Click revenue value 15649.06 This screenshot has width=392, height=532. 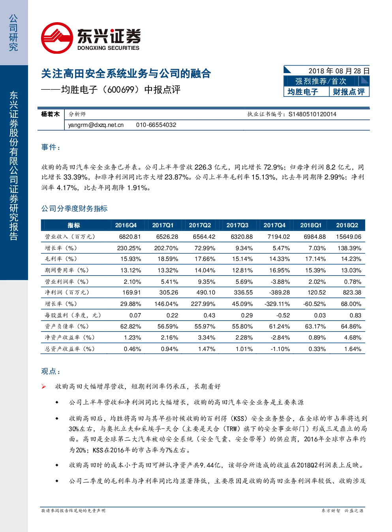[349, 237]
